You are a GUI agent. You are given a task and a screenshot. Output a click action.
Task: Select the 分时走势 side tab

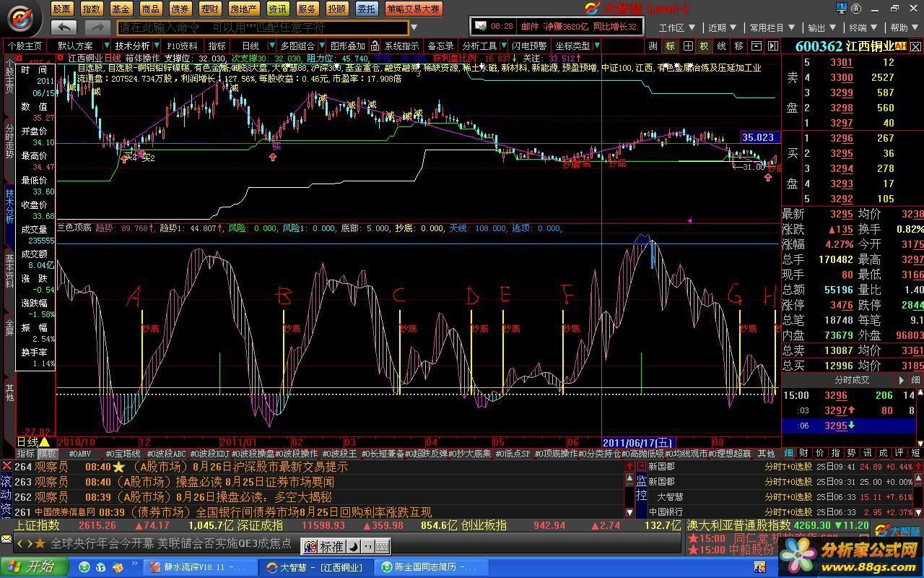9,141
